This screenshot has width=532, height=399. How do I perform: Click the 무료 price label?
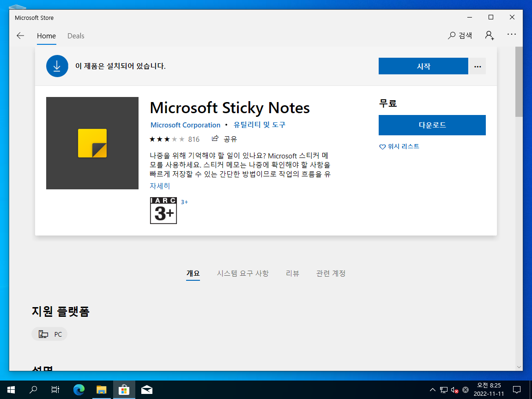click(388, 103)
